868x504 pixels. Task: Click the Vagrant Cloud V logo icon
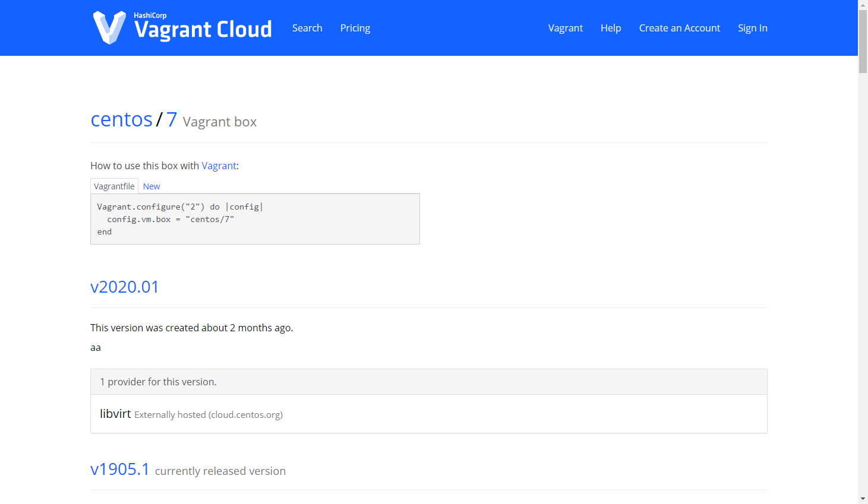109,27
